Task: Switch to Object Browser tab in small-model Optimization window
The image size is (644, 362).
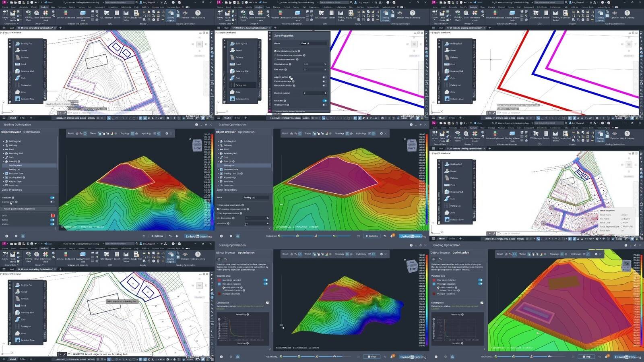Action: [225, 252]
